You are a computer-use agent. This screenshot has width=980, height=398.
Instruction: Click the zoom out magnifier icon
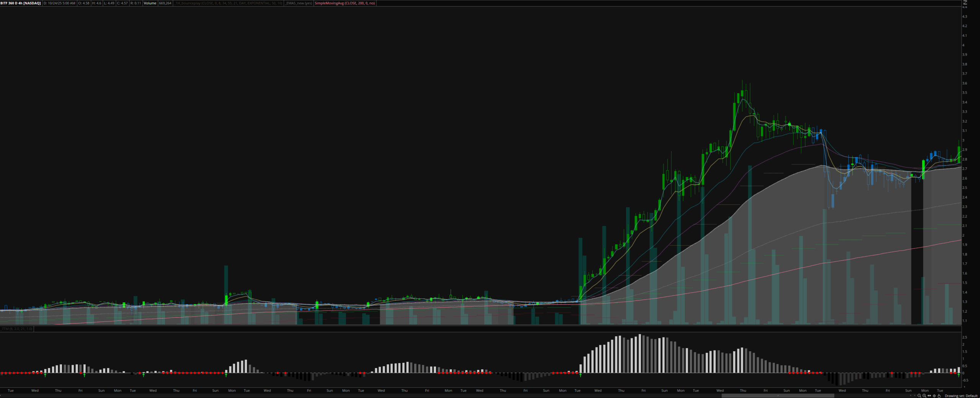(919, 396)
